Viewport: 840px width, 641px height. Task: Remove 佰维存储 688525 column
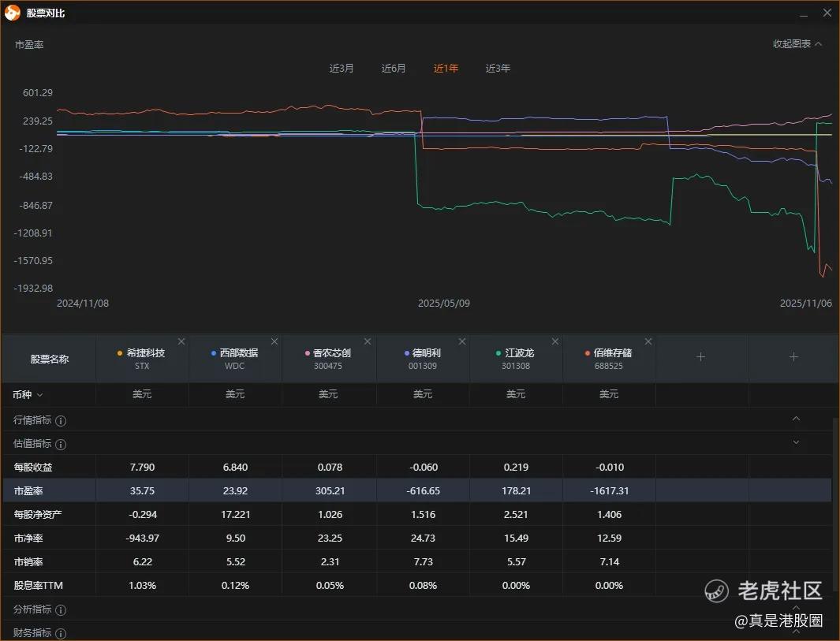click(648, 341)
